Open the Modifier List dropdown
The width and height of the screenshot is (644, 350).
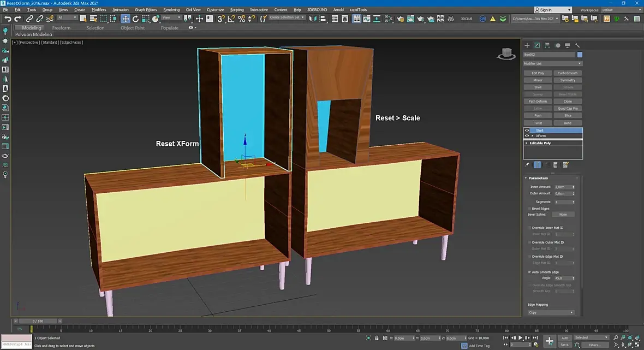[553, 64]
